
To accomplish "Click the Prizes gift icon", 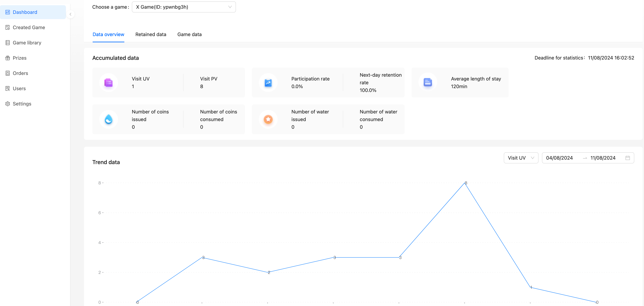I will (7, 58).
